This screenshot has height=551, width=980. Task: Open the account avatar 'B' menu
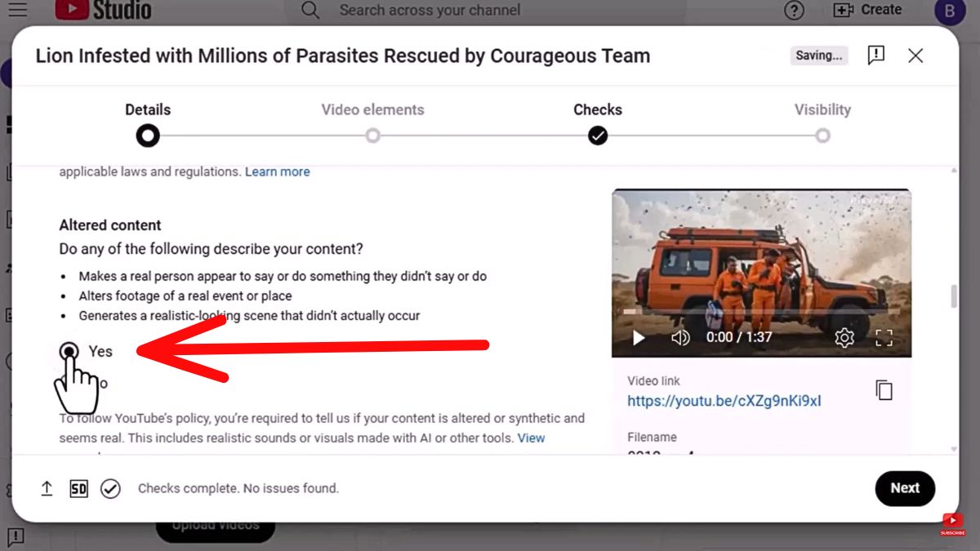tap(950, 11)
